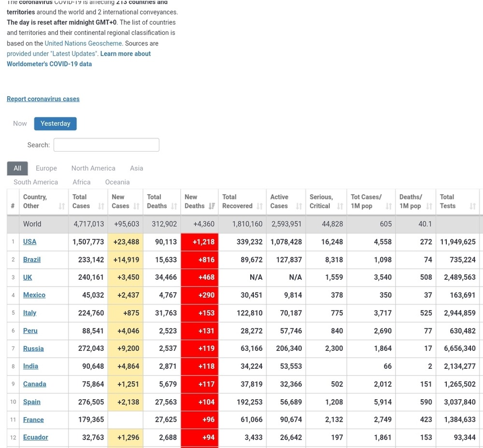Image resolution: width=483 pixels, height=448 pixels.
Task: Click sort icon in Total Cases column
Action: [x=101, y=206]
